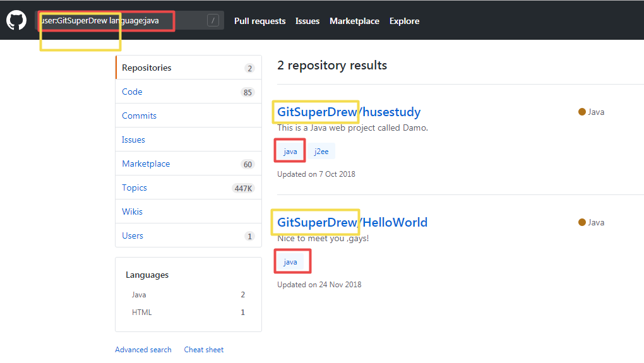644x363 pixels.
Task: Show Topics results in the sidebar
Action: (x=189, y=187)
